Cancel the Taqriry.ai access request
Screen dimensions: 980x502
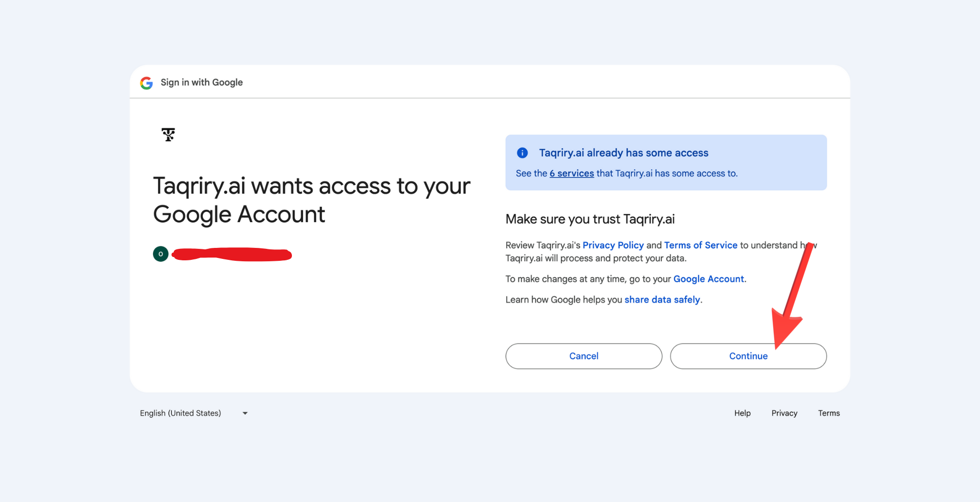pyautogui.click(x=583, y=356)
